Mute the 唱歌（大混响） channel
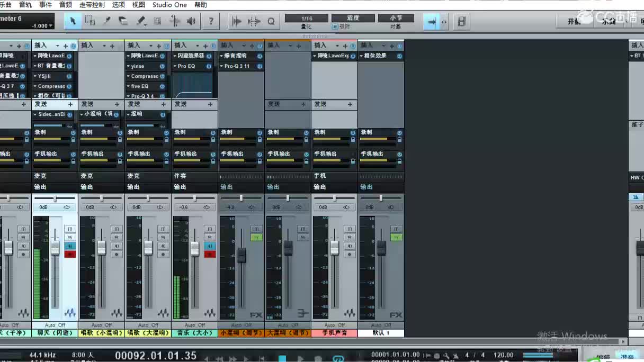Image resolution: width=644 pixels, height=362 pixels. (x=163, y=229)
